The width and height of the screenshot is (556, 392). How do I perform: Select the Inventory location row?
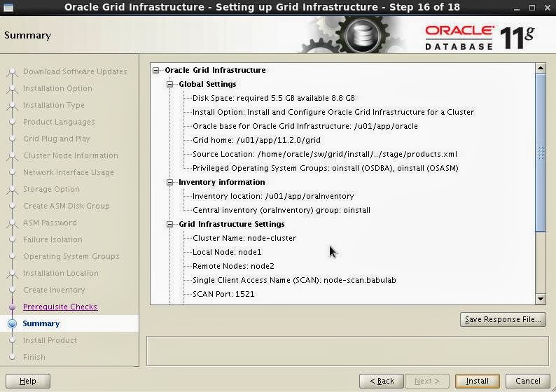[273, 197]
